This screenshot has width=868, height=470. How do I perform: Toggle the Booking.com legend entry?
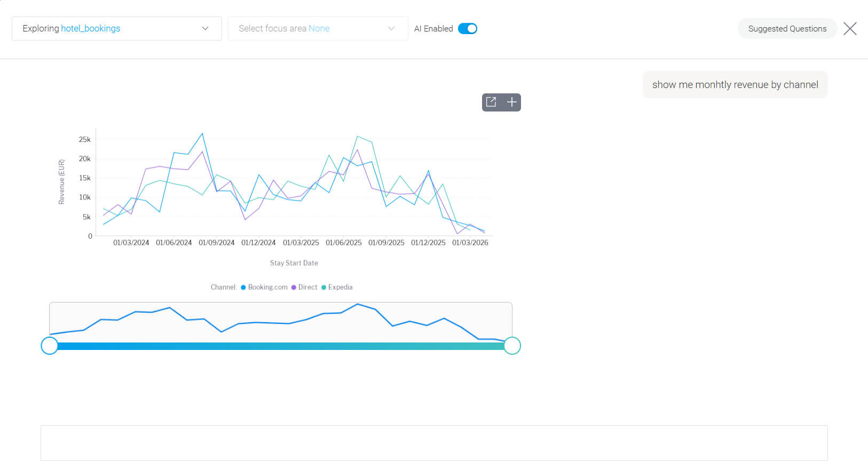[264, 287]
